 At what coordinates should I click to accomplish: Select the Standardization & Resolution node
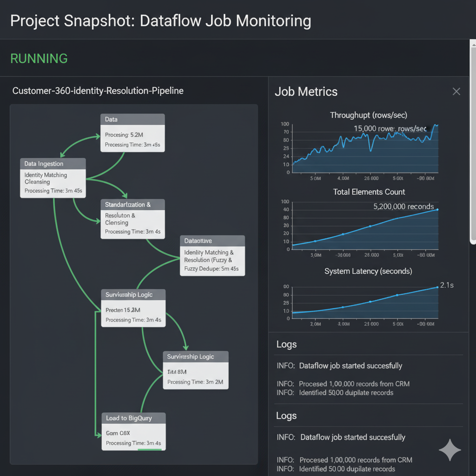(132, 218)
